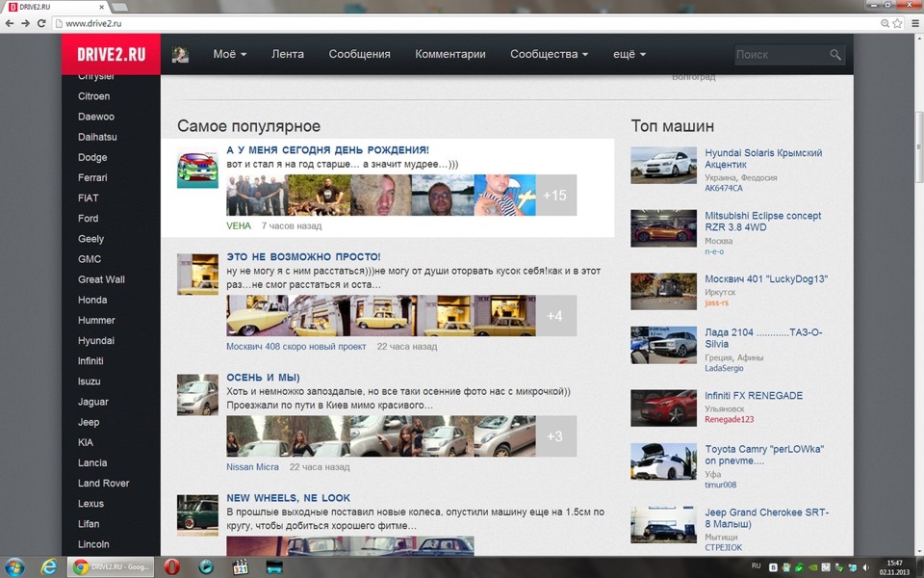Open Opera browser from the taskbar
Viewport: 924px width, 578px height.
172,567
